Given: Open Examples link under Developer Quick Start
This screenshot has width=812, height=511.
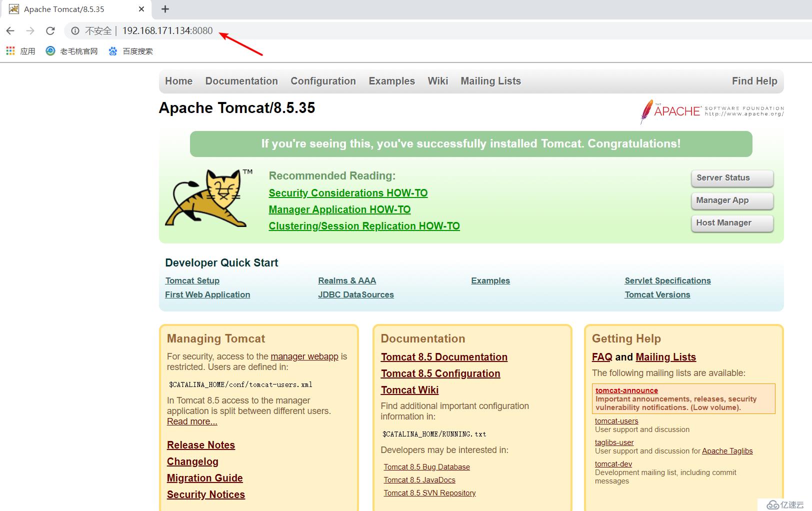Looking at the screenshot, I should pyautogui.click(x=490, y=281).
